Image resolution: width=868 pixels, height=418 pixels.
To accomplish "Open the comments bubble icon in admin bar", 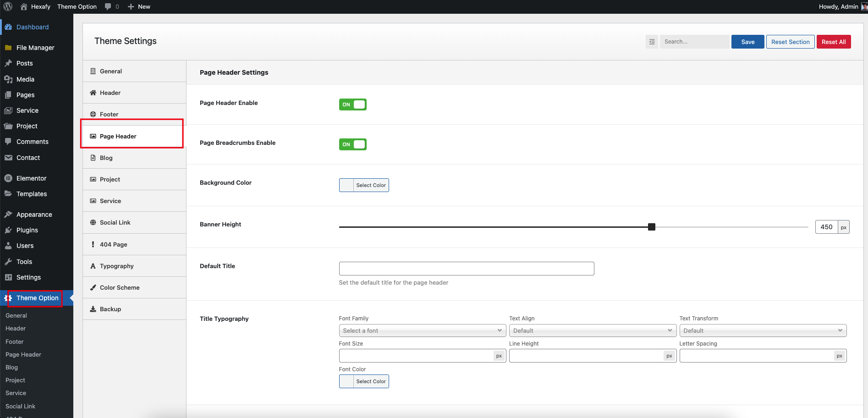I will click(108, 6).
